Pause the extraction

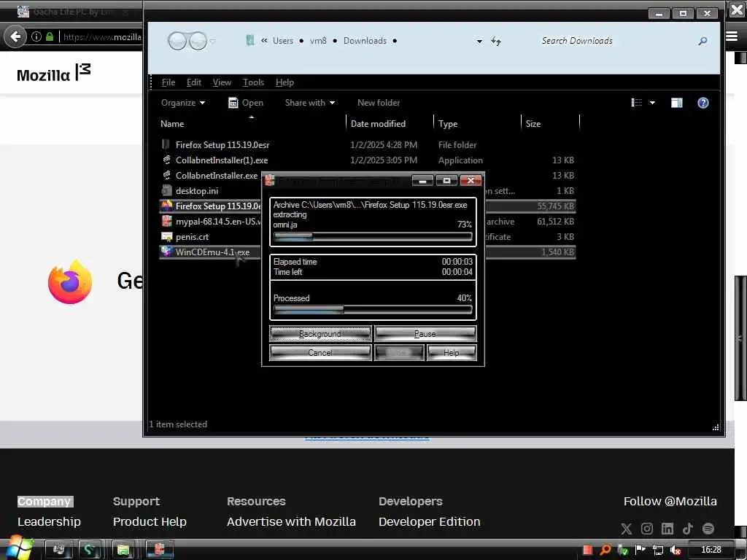click(425, 334)
